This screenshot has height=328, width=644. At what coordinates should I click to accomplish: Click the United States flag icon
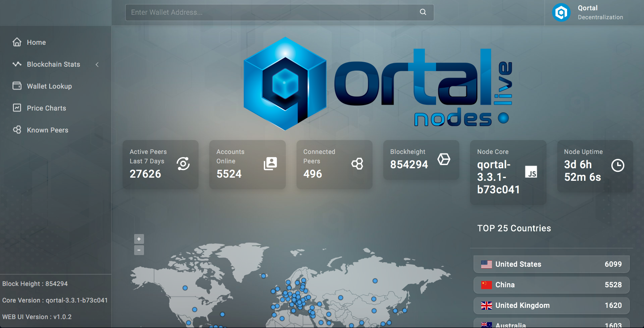click(487, 264)
